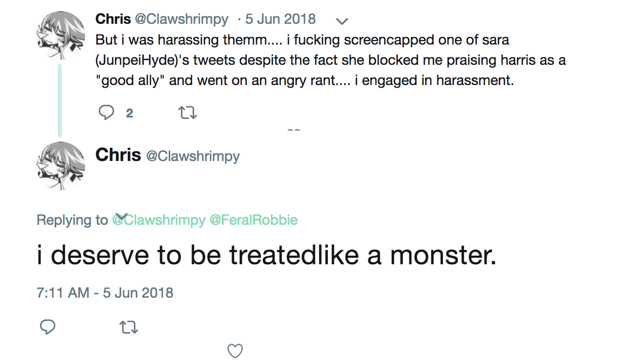Open the dropdown chevron beside 5 Jun 2018
642x364 pixels.
coord(342,21)
